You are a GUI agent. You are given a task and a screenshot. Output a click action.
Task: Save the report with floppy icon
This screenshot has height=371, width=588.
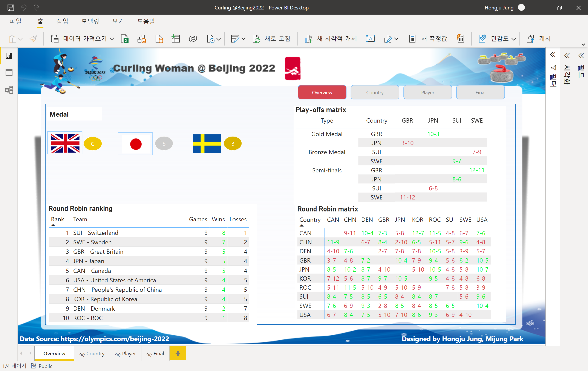coord(11,8)
